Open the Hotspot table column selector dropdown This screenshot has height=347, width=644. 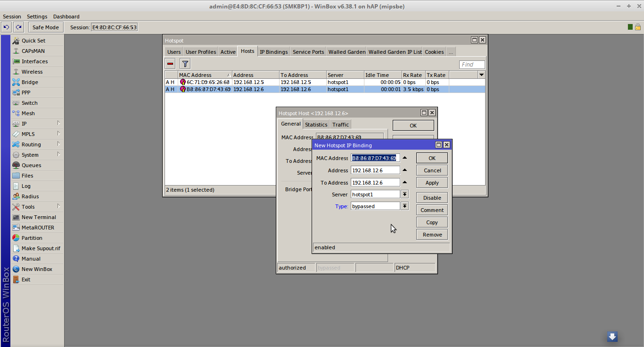481,75
